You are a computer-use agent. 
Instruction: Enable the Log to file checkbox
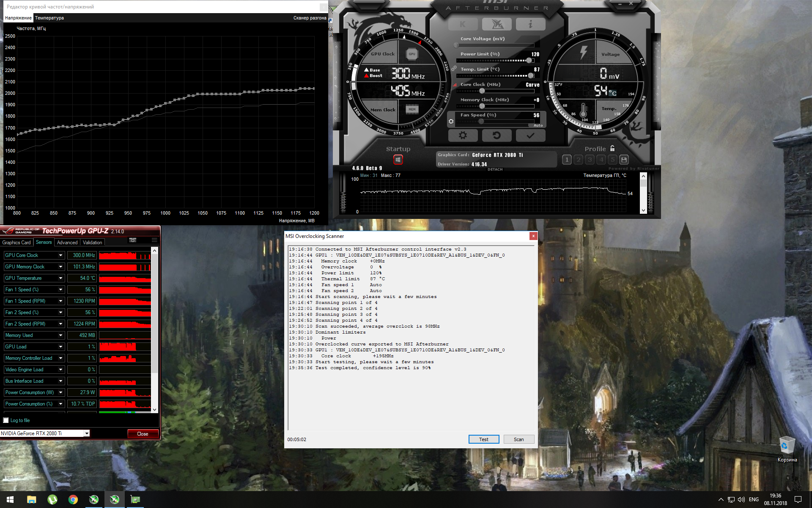(x=6, y=420)
